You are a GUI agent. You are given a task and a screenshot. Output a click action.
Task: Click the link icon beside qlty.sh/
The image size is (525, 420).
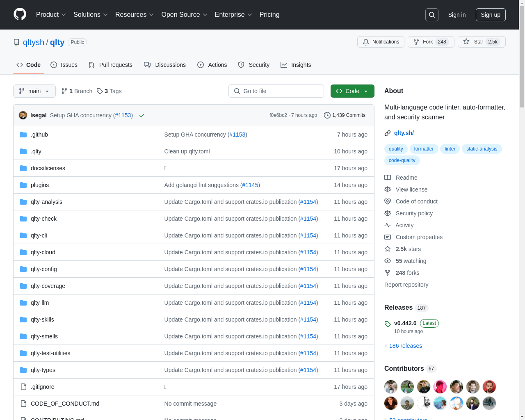click(388, 133)
